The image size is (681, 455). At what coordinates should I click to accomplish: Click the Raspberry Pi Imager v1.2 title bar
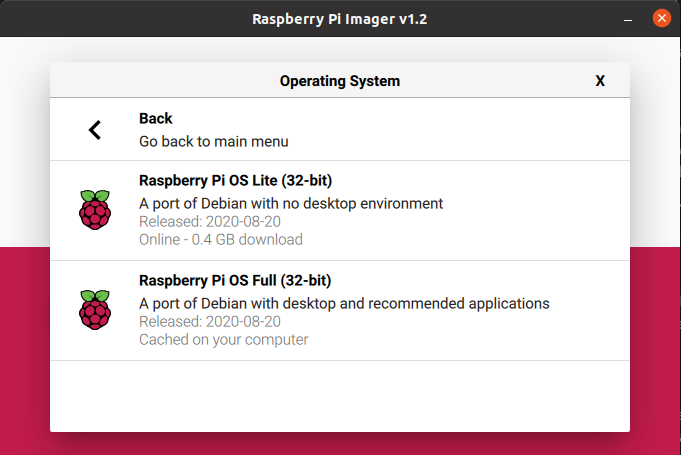point(340,19)
